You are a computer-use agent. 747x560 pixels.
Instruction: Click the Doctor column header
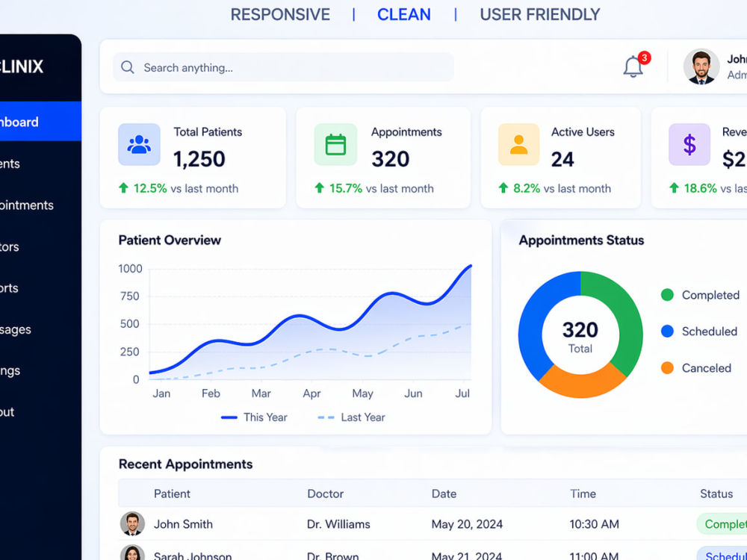tap(326, 494)
